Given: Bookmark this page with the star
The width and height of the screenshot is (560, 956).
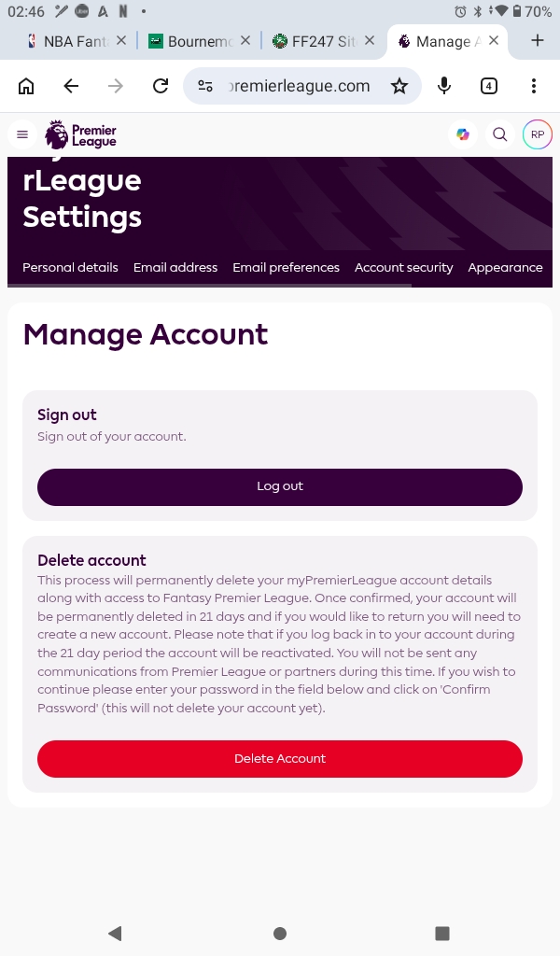Looking at the screenshot, I should point(399,86).
